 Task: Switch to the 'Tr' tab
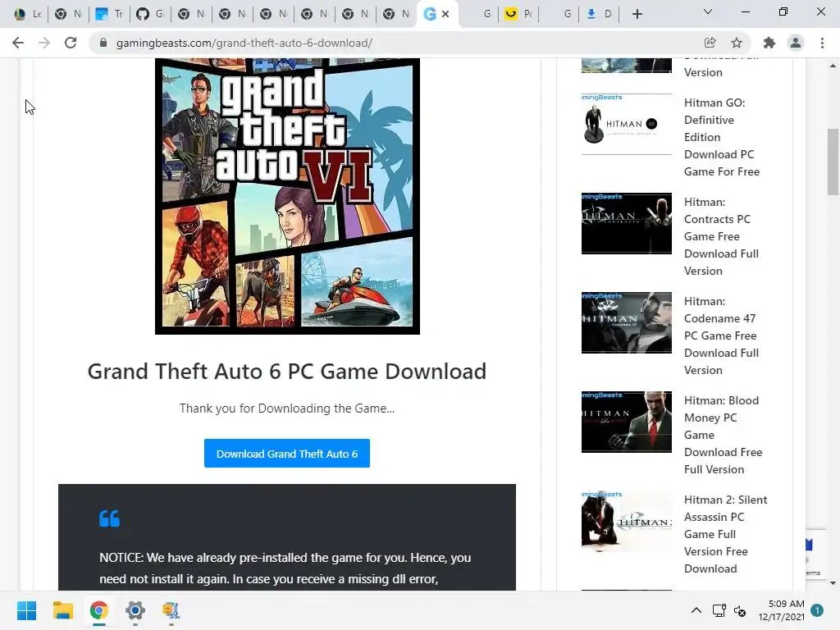109,14
